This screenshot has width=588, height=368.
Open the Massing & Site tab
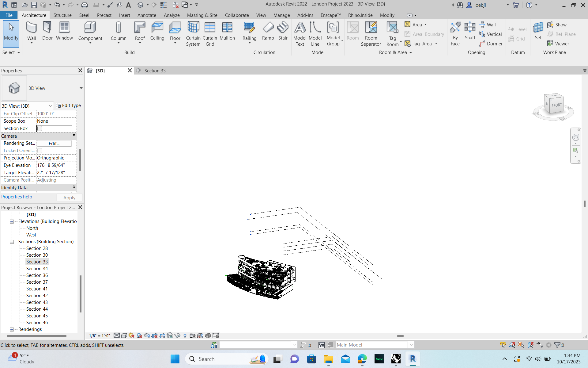coord(202,15)
